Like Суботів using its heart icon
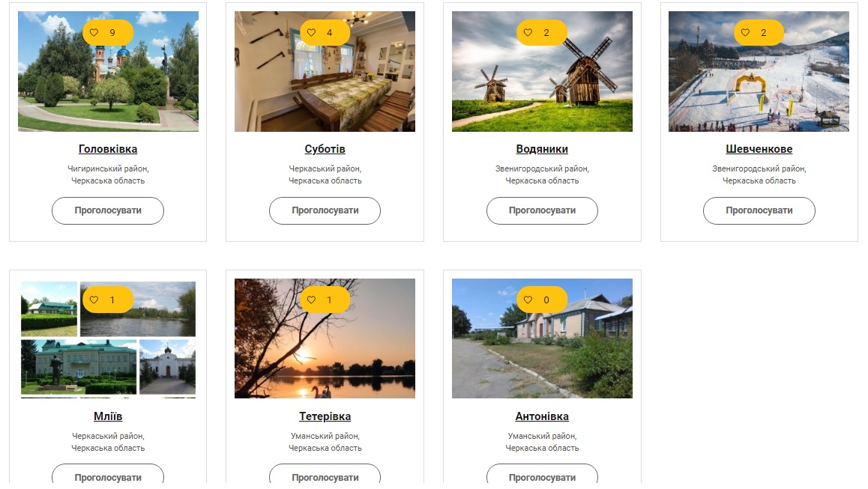This screenshot has width=868, height=489. (x=312, y=33)
